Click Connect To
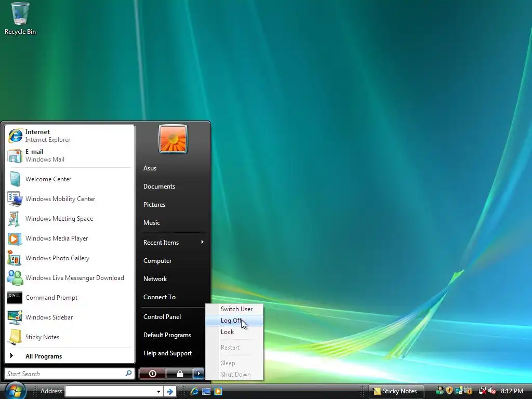 (x=173, y=297)
